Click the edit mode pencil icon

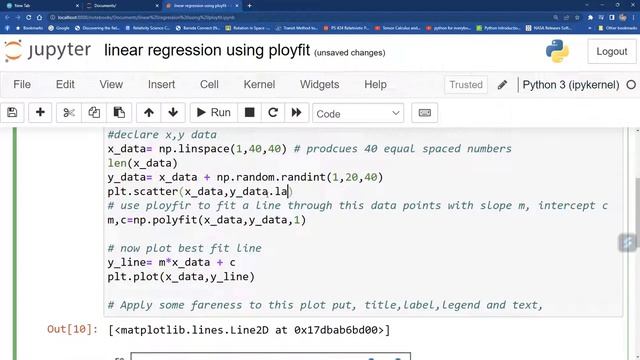click(x=502, y=85)
